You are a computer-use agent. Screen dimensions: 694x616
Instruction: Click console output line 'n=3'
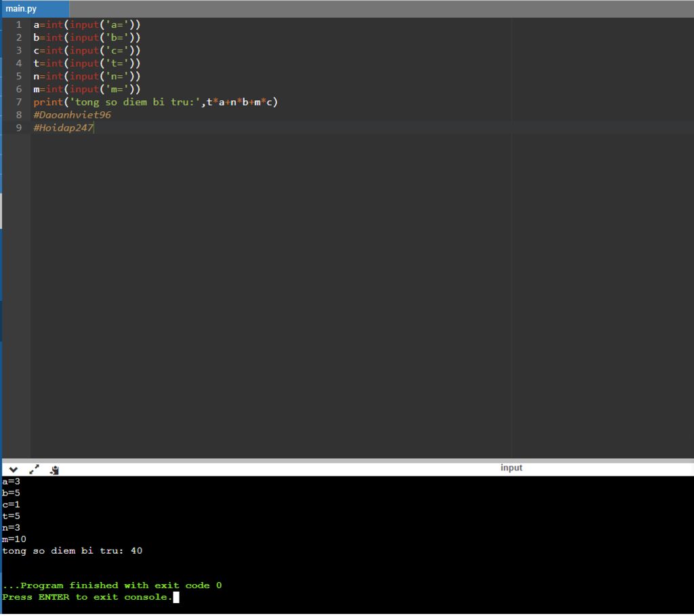coord(11,527)
